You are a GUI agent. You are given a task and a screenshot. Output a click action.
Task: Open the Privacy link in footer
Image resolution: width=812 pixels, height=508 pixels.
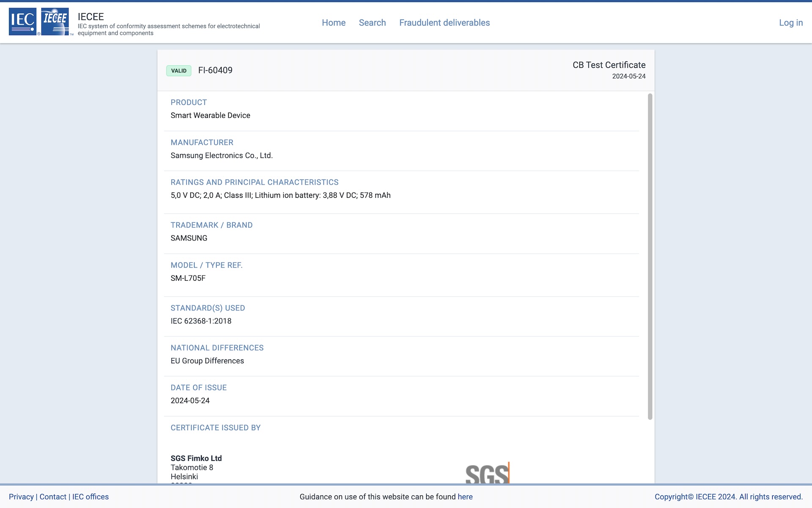(21, 497)
